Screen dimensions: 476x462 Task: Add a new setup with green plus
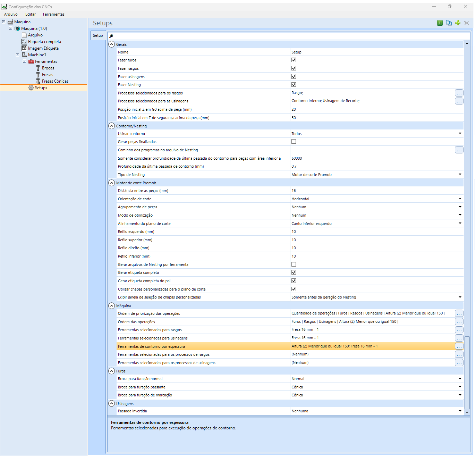click(458, 23)
